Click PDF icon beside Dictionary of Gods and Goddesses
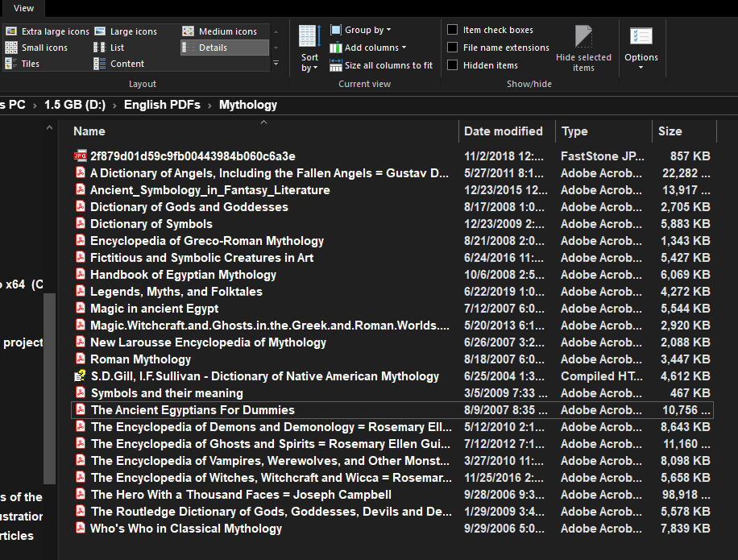The width and height of the screenshot is (738, 560). click(x=81, y=206)
